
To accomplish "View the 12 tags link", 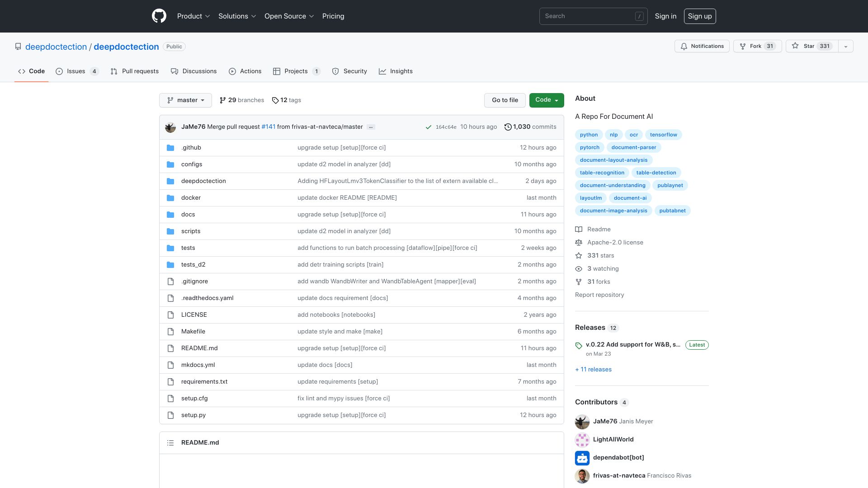I will 287,100.
